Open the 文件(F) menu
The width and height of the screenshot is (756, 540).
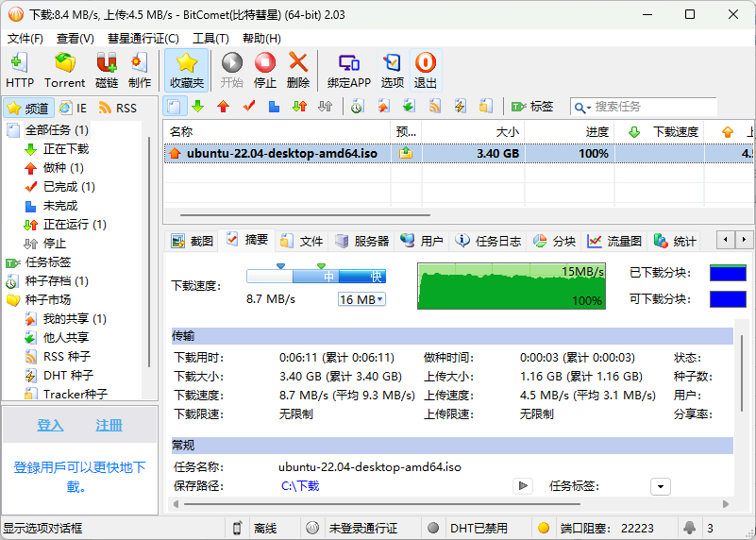(x=25, y=39)
